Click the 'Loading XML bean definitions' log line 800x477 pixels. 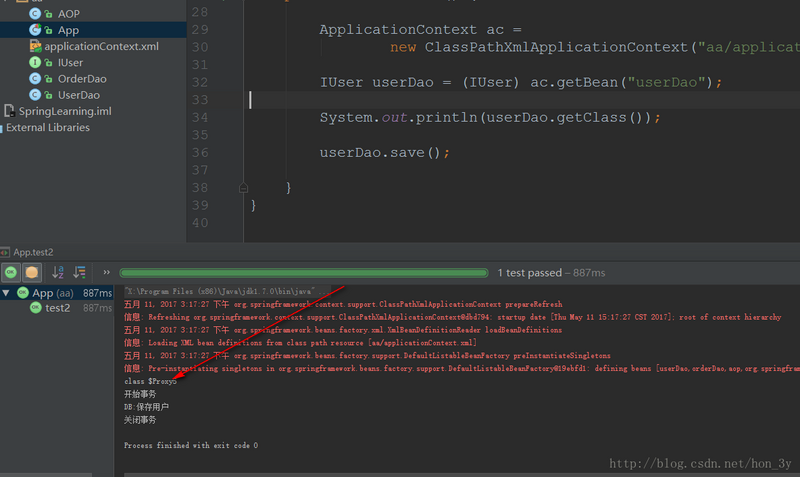pyautogui.click(x=301, y=343)
